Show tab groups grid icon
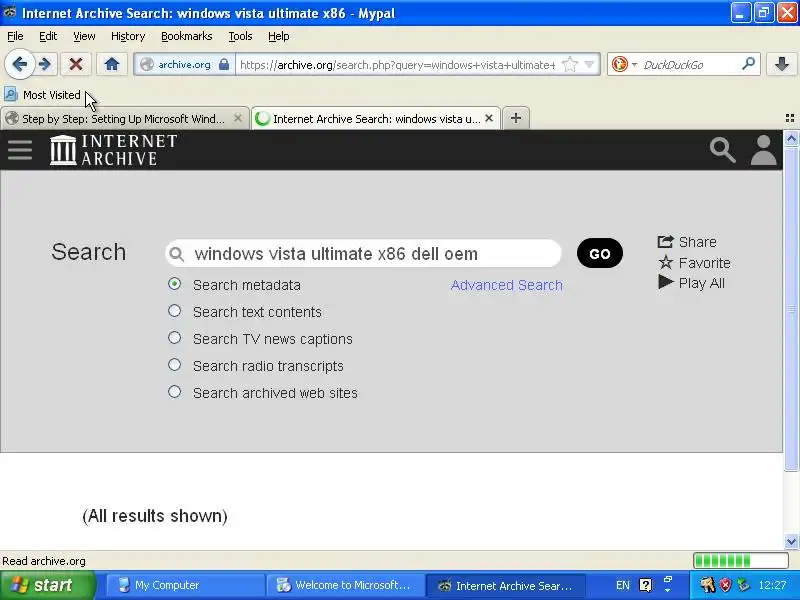 (790, 118)
